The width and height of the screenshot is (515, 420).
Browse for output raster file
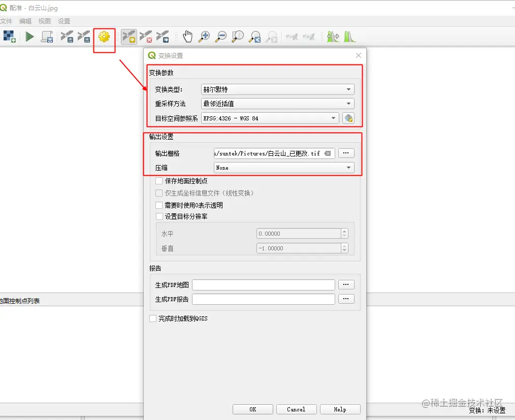[x=346, y=153]
